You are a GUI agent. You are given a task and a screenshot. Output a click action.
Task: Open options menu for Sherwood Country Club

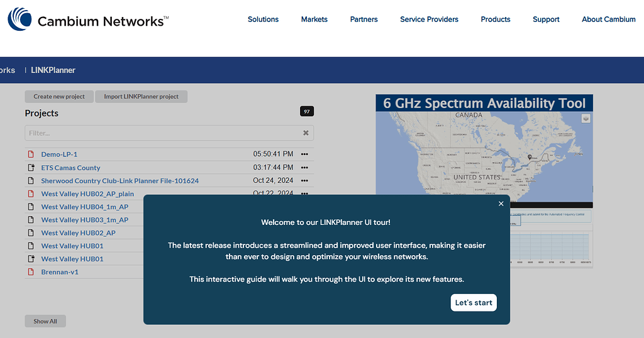[304, 180]
